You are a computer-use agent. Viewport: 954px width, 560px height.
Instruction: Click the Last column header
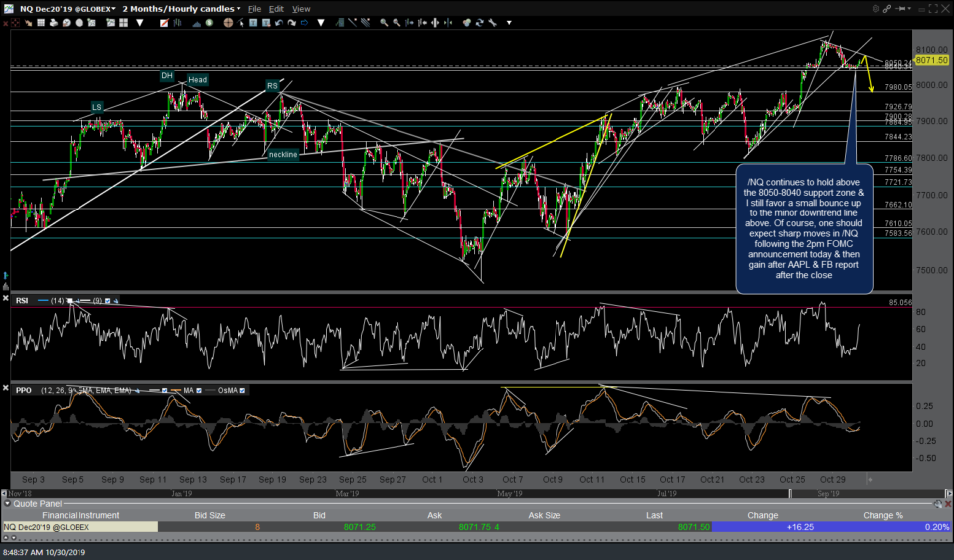tap(654, 515)
